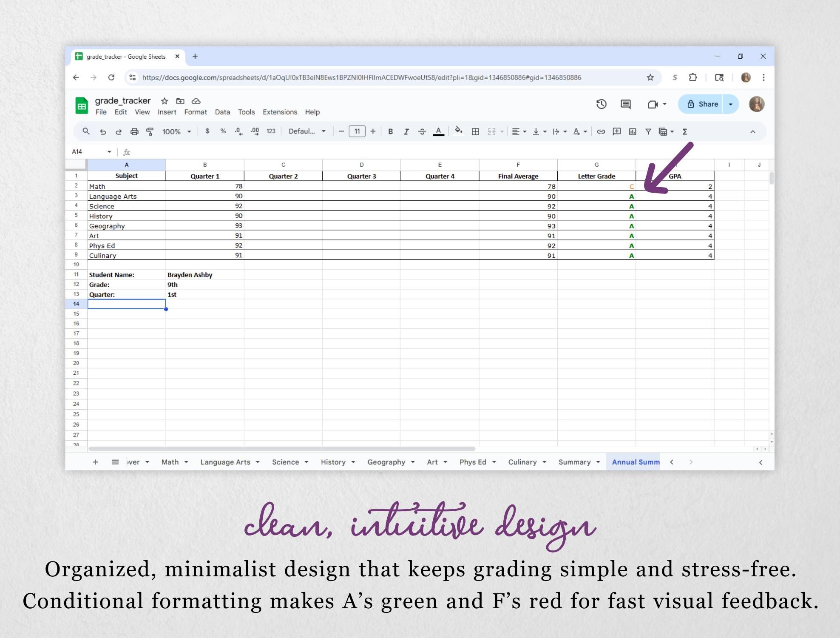Undo the last action

(x=103, y=132)
